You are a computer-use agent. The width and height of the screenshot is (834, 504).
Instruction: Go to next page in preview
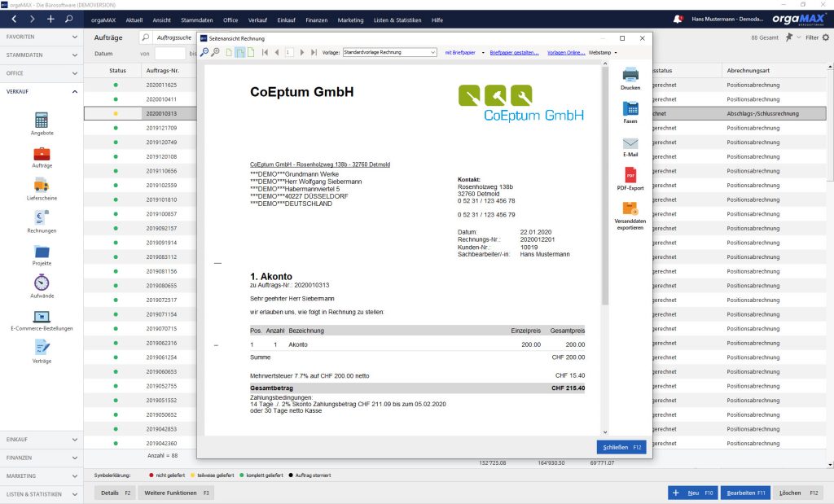pyautogui.click(x=301, y=52)
